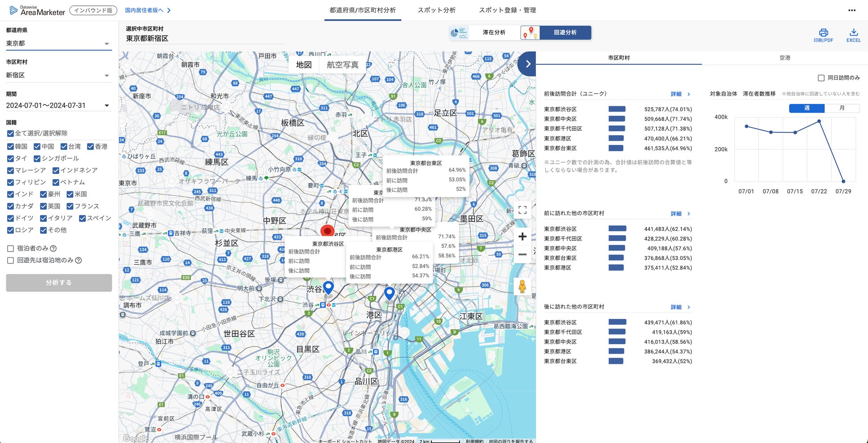This screenshot has height=443, width=868.
Task: Switch chart to 月 view
Action: [x=842, y=108]
